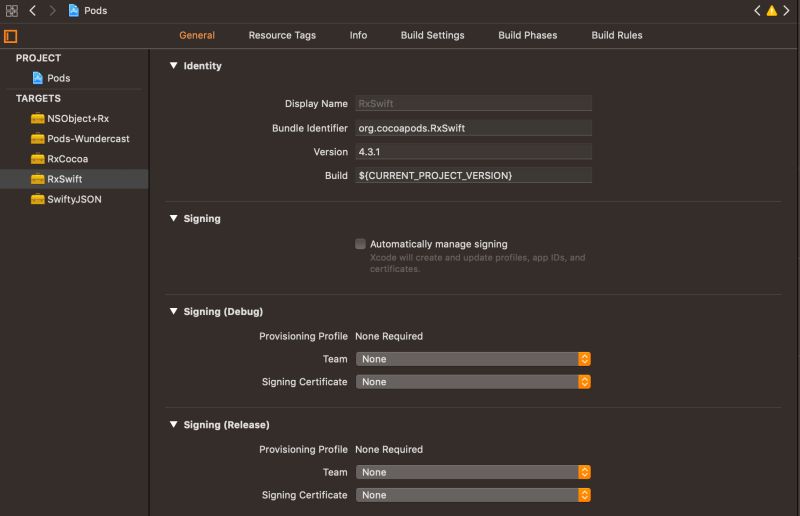Image resolution: width=800 pixels, height=516 pixels.
Task: Collapse the Signing section triangle
Action: (x=173, y=218)
